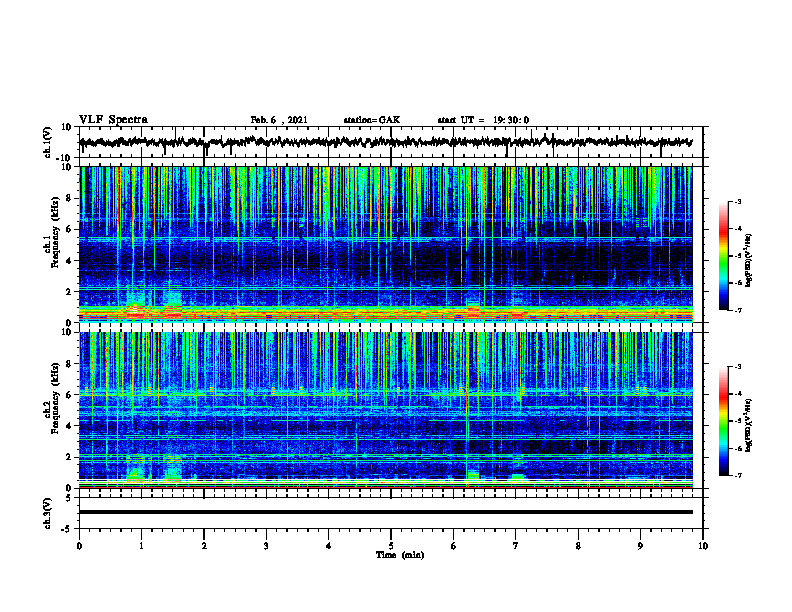The height and width of the screenshot is (612, 792).
Task: Select the date label "Feb. 6, 2021"
Action: click(x=279, y=120)
